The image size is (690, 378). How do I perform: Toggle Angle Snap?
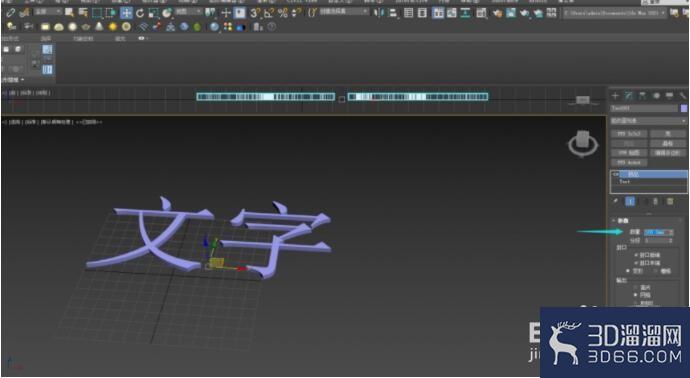point(268,13)
